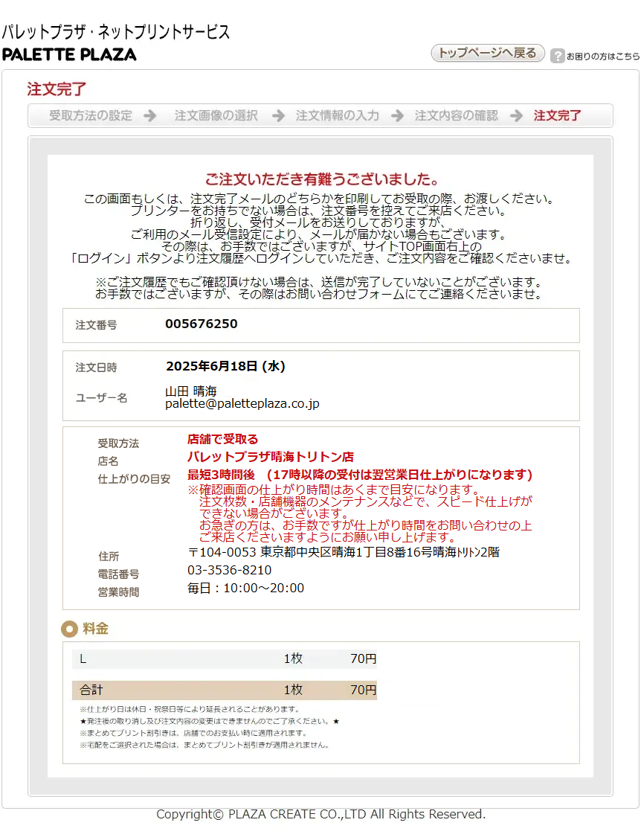Click the order date 2025年6月18日 (水)
The height and width of the screenshot is (840, 641).
[x=225, y=366]
